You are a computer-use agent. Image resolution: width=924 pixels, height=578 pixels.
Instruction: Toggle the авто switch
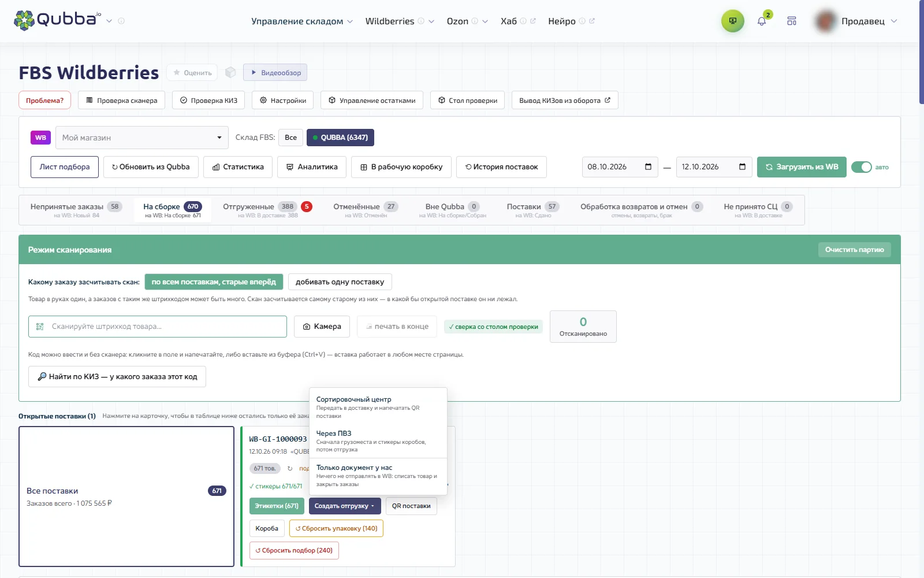(x=862, y=167)
